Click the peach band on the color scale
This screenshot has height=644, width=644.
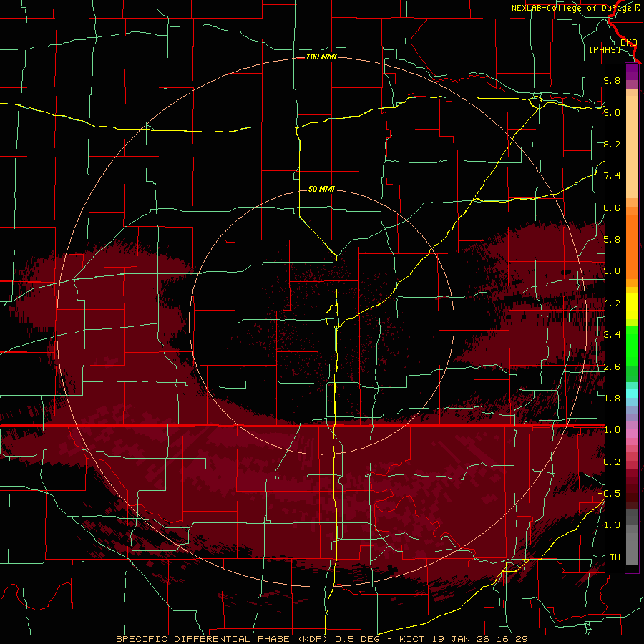632,144
